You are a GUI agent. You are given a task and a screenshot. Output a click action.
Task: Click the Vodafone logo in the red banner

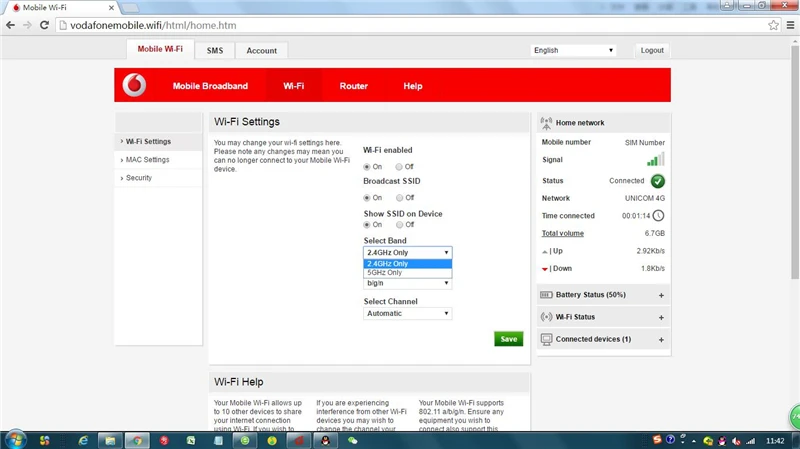tap(134, 85)
